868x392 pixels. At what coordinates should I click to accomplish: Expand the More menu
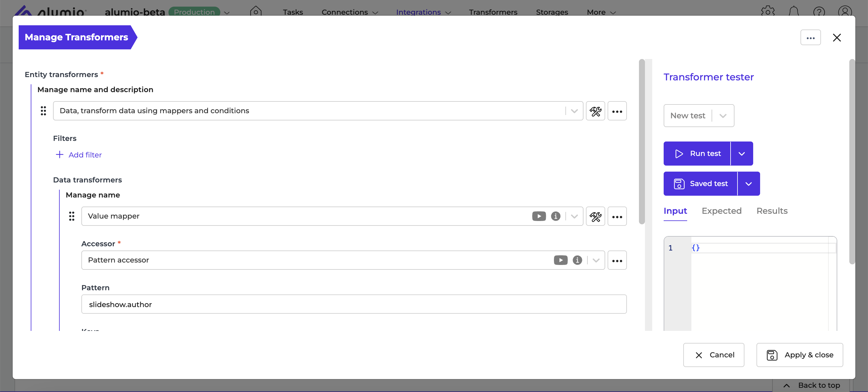coord(601,12)
